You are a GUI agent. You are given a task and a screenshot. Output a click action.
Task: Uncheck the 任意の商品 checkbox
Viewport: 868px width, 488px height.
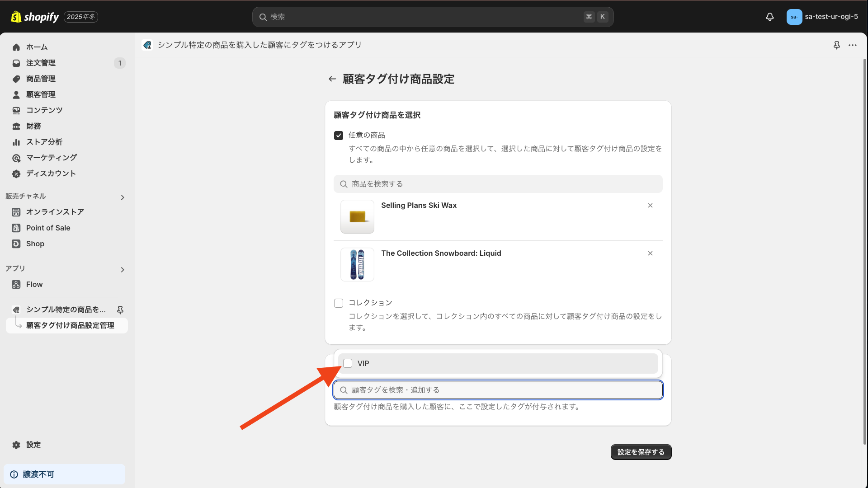click(339, 136)
